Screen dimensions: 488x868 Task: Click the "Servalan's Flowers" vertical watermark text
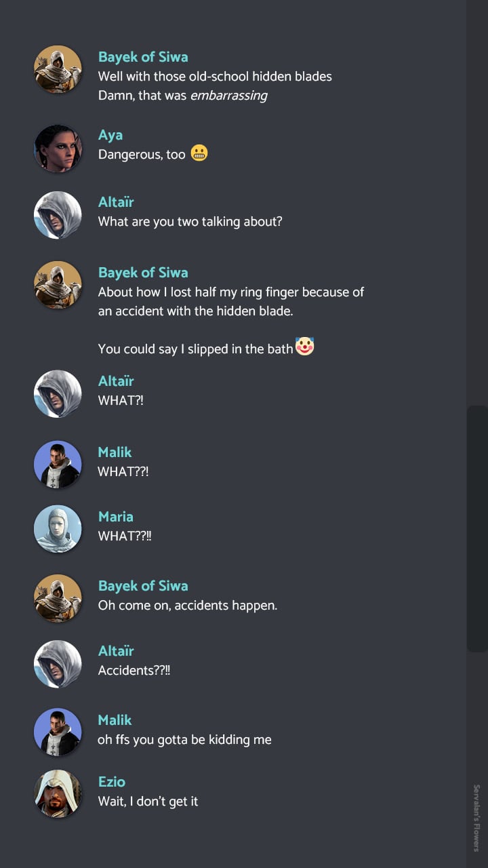[476, 817]
